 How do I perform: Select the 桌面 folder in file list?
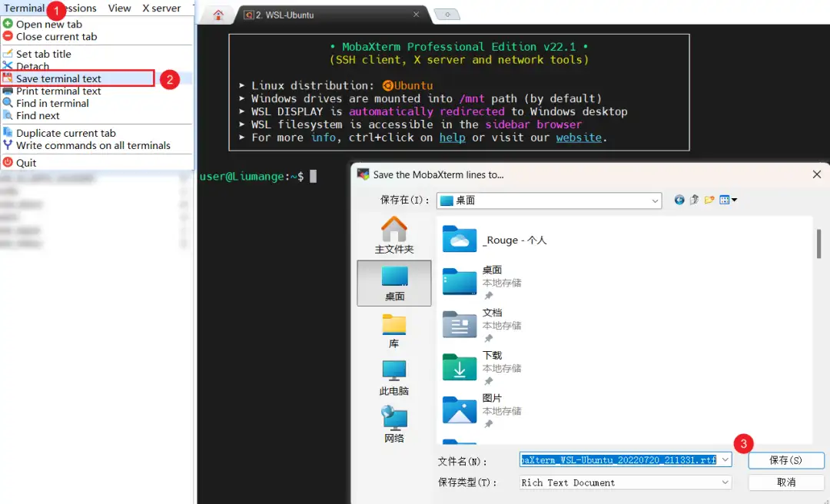(482, 282)
